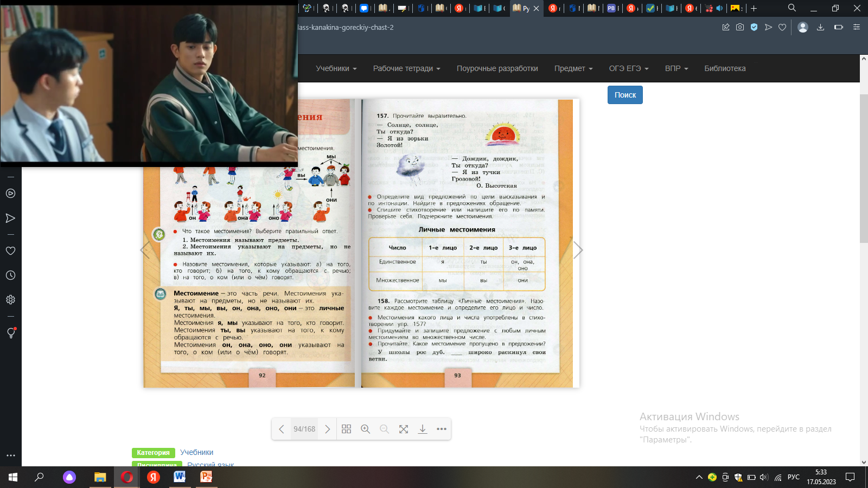This screenshot has width=868, height=488.
Task: Open Settings gear icon in the sidebar
Action: [x=10, y=299]
